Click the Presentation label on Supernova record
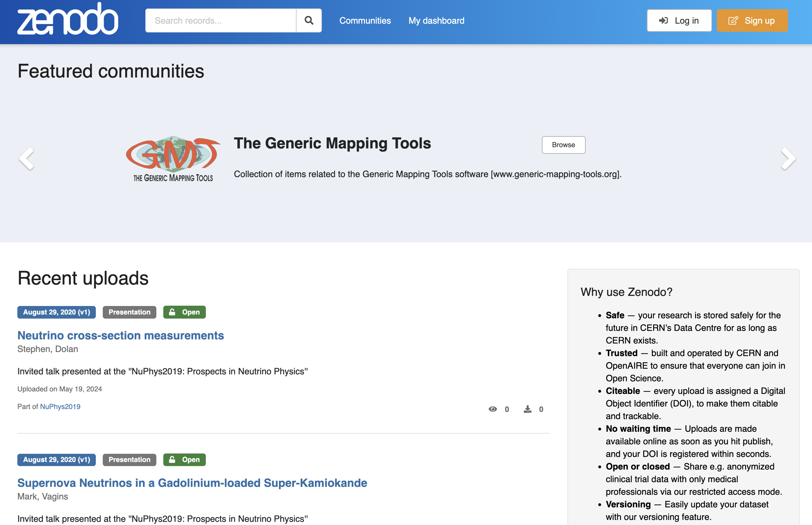The image size is (812, 525). 129,459
